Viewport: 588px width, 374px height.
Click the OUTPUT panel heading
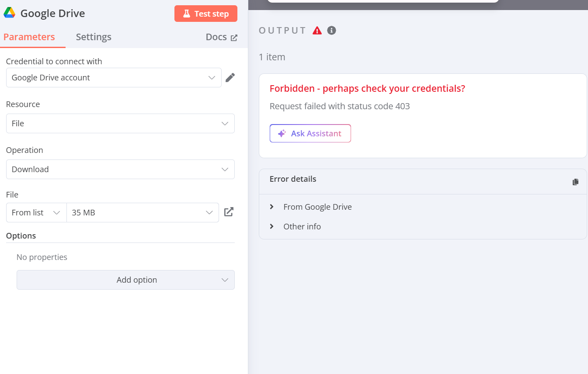[x=282, y=30]
